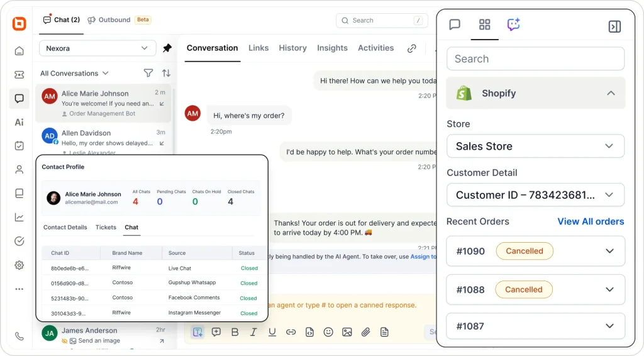Apply underline formatting in composer
Screen dimensions: 644x356
tap(272, 331)
